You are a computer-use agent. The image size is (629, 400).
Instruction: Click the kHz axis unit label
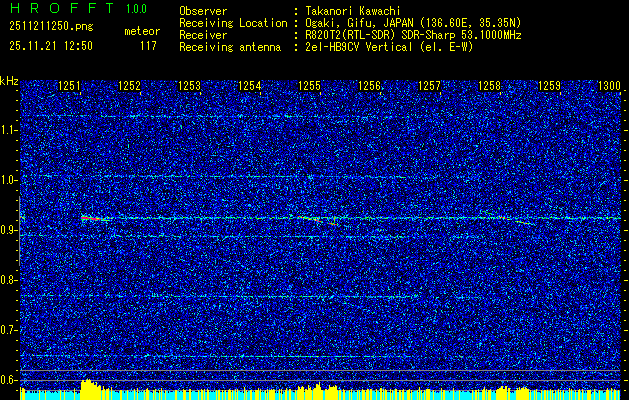point(9,81)
